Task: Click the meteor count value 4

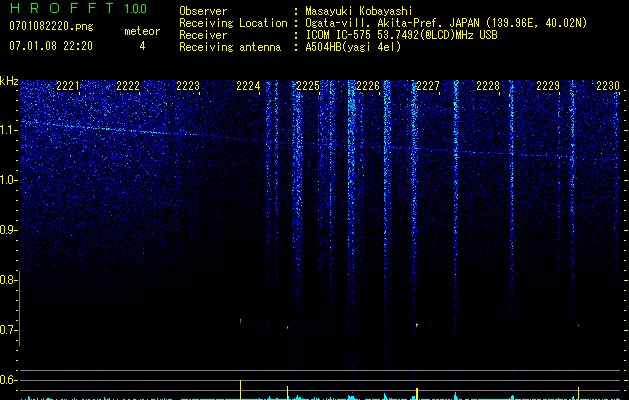Action: (x=142, y=46)
